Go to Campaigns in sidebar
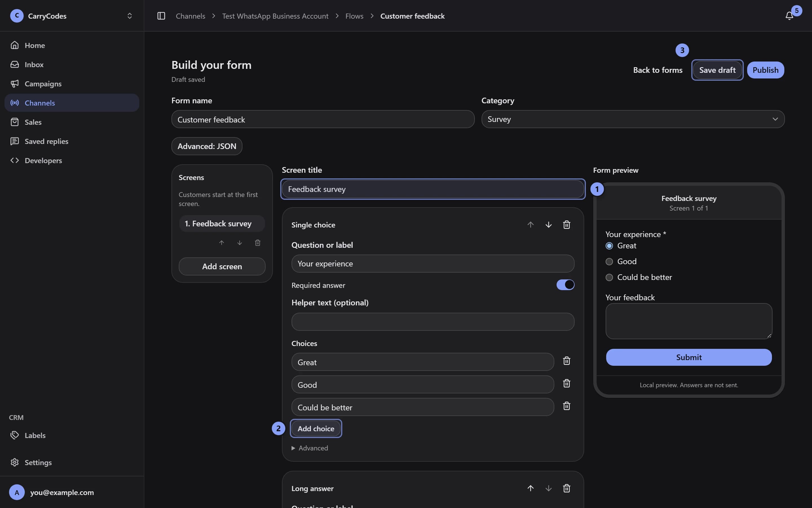 tap(72, 83)
